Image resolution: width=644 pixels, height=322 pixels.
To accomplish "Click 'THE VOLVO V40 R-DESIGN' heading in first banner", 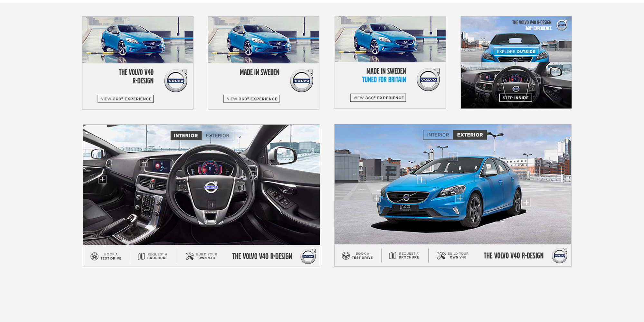I will point(136,76).
